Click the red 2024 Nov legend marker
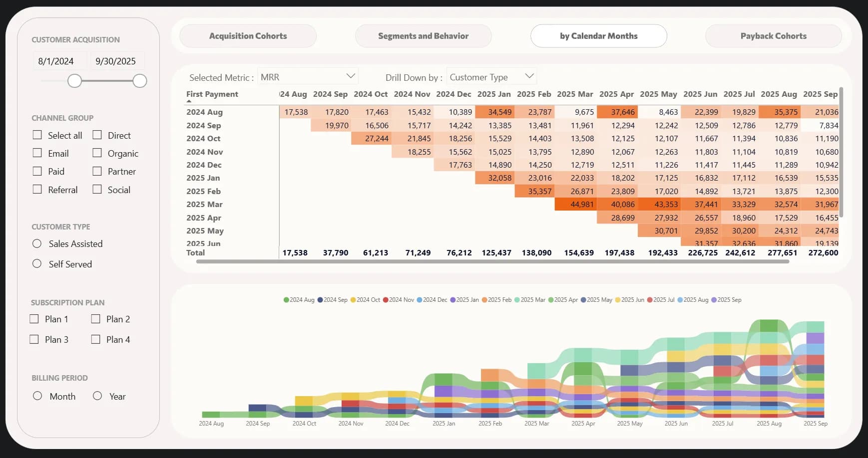Image resolution: width=868 pixels, height=458 pixels. click(386, 300)
